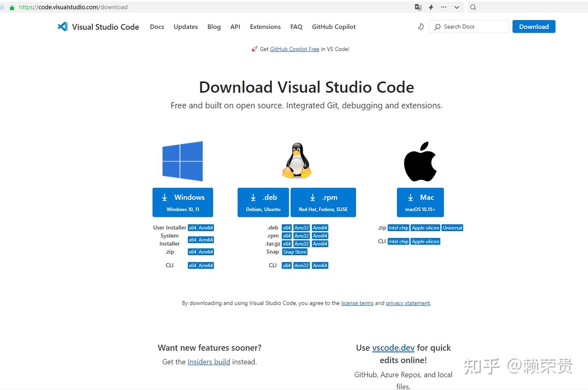The width and height of the screenshot is (588, 390).
Task: Click inside the Search Docs field
Action: [x=470, y=26]
